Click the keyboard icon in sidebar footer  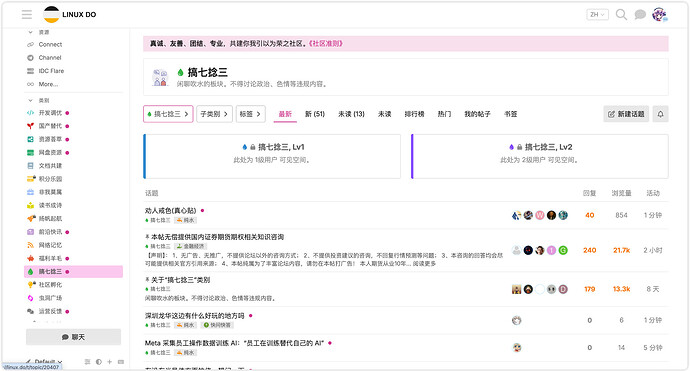click(121, 362)
